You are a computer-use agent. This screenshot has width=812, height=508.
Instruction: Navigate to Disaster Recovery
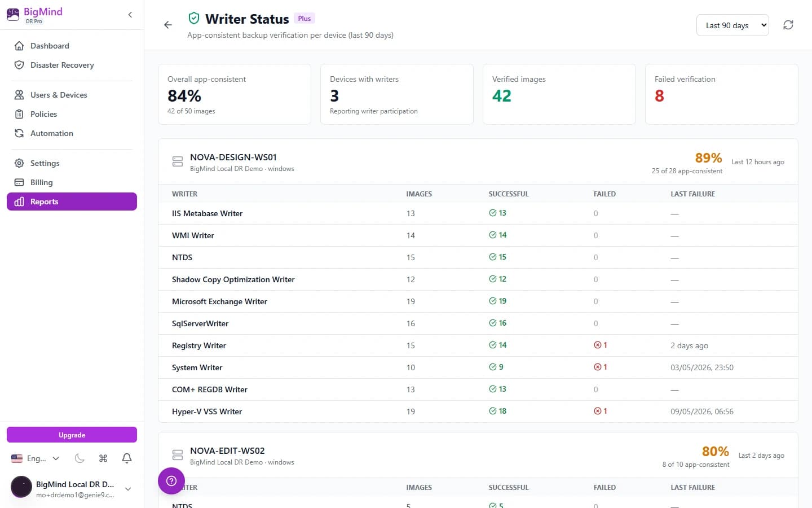point(72,65)
